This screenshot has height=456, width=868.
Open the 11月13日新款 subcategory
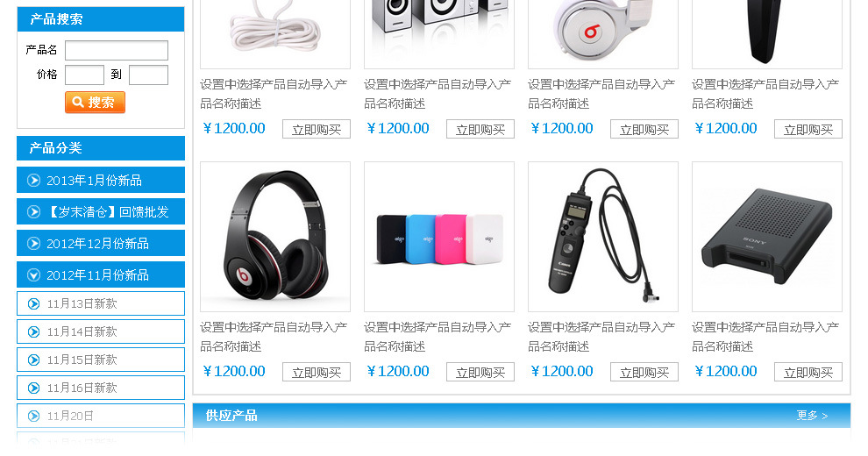pos(101,303)
